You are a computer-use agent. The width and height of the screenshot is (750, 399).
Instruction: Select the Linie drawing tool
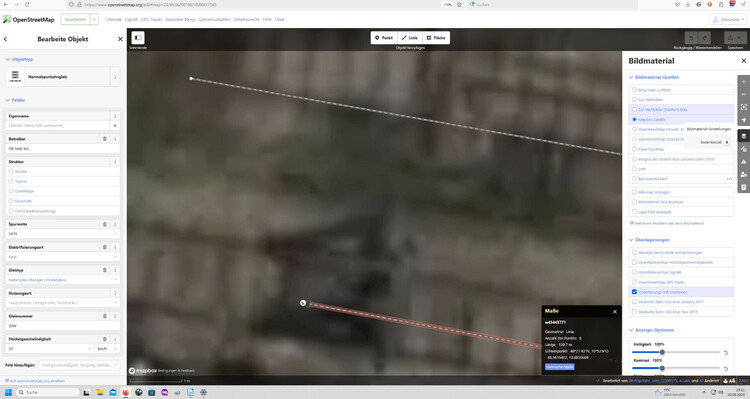tap(410, 38)
